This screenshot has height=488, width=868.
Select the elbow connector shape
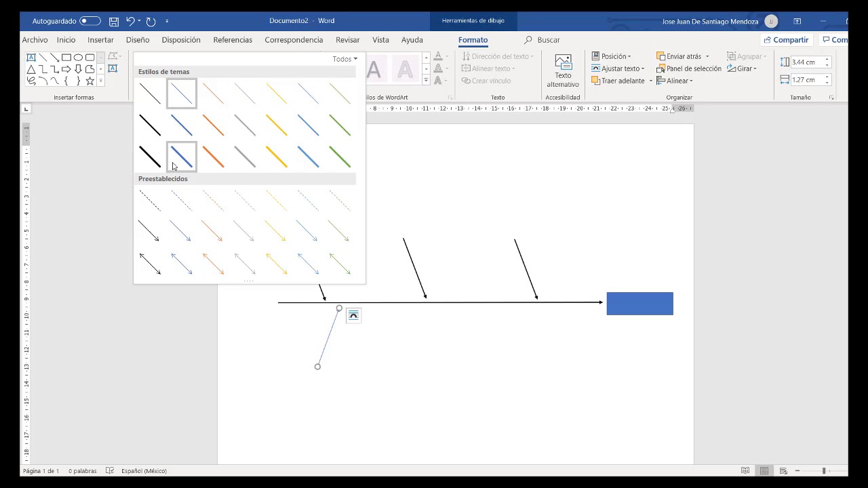43,69
